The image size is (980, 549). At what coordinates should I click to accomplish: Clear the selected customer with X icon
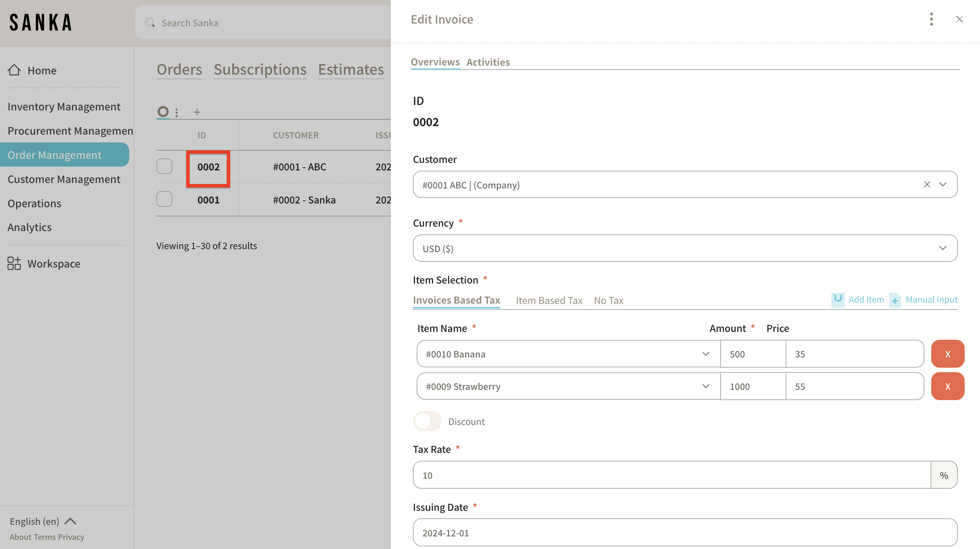(x=927, y=184)
